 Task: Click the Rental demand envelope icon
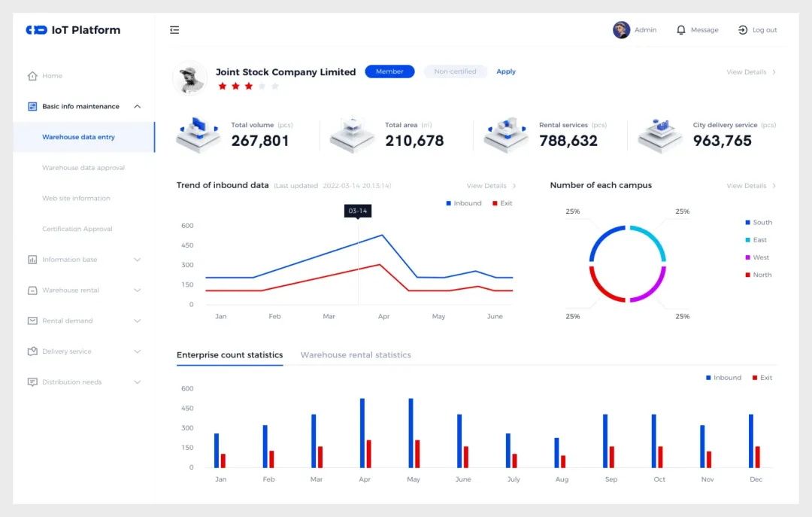(32, 321)
